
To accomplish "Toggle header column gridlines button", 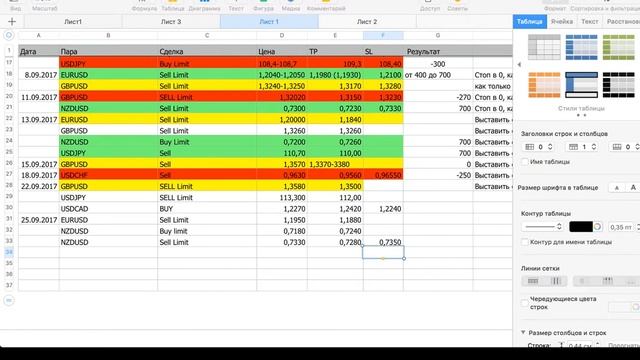I will pos(582,281).
